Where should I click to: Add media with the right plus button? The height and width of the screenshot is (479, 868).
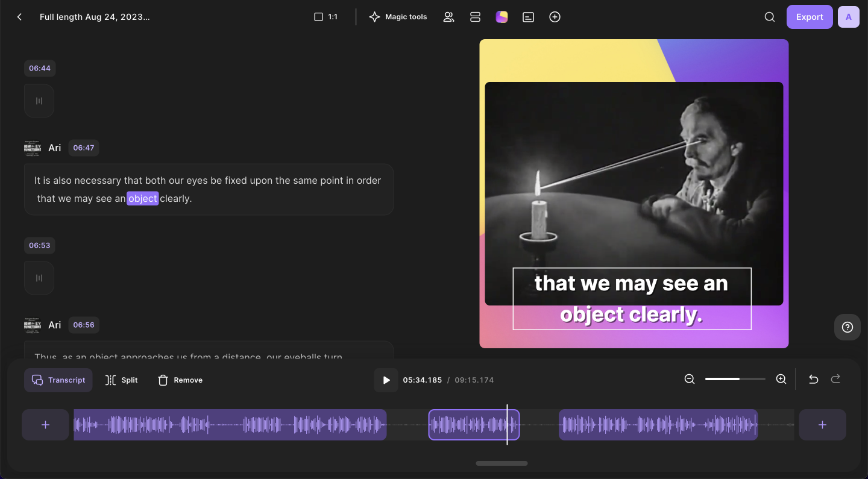click(822, 425)
